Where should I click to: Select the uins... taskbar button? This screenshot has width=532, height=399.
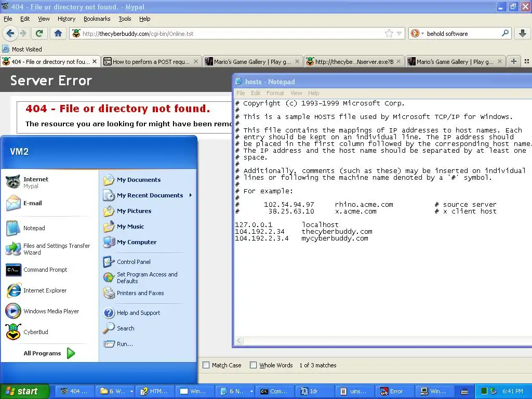(354, 391)
